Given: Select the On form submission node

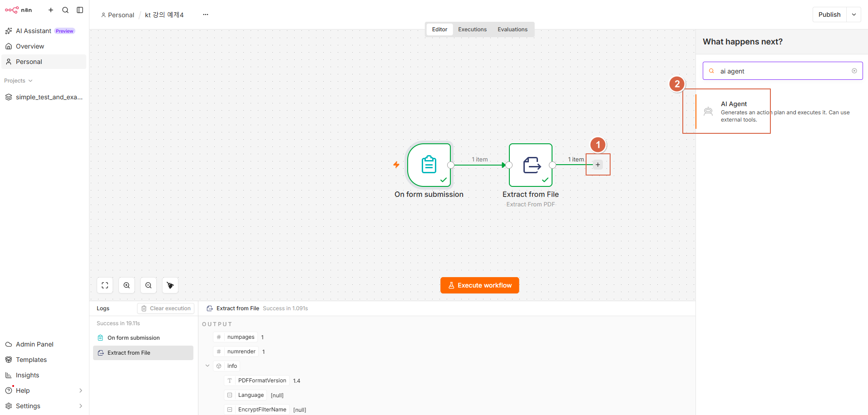Looking at the screenshot, I should (x=429, y=165).
